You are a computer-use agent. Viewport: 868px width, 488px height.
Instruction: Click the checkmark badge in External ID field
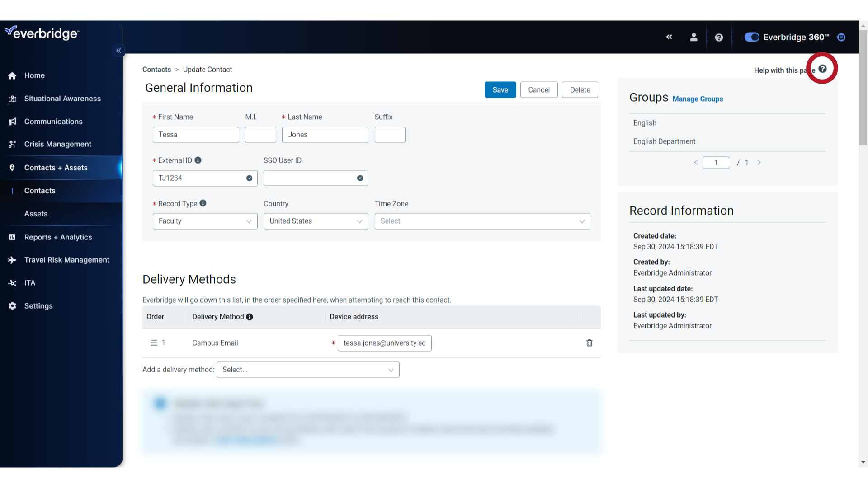coord(249,178)
